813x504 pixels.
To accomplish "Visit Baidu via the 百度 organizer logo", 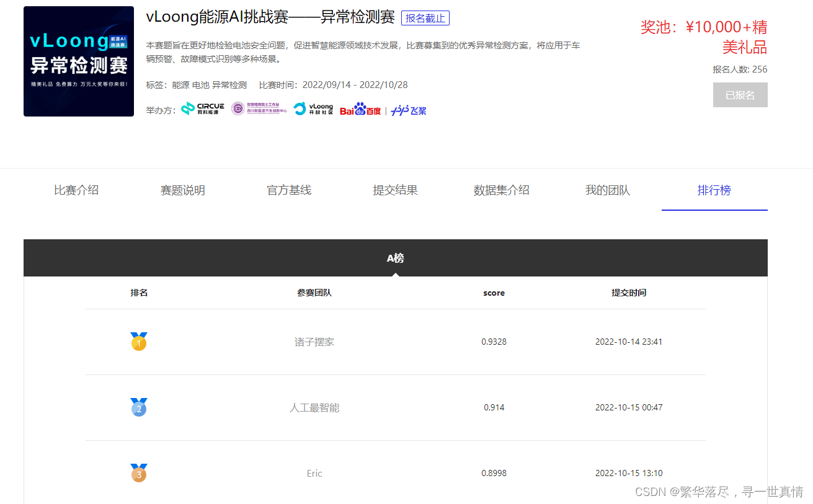I will tap(360, 109).
